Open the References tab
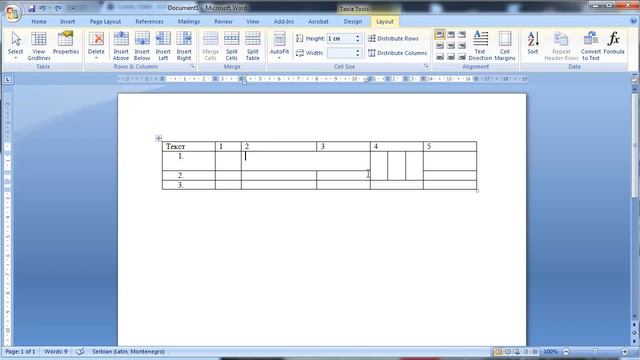The width and height of the screenshot is (640, 360). tap(149, 21)
